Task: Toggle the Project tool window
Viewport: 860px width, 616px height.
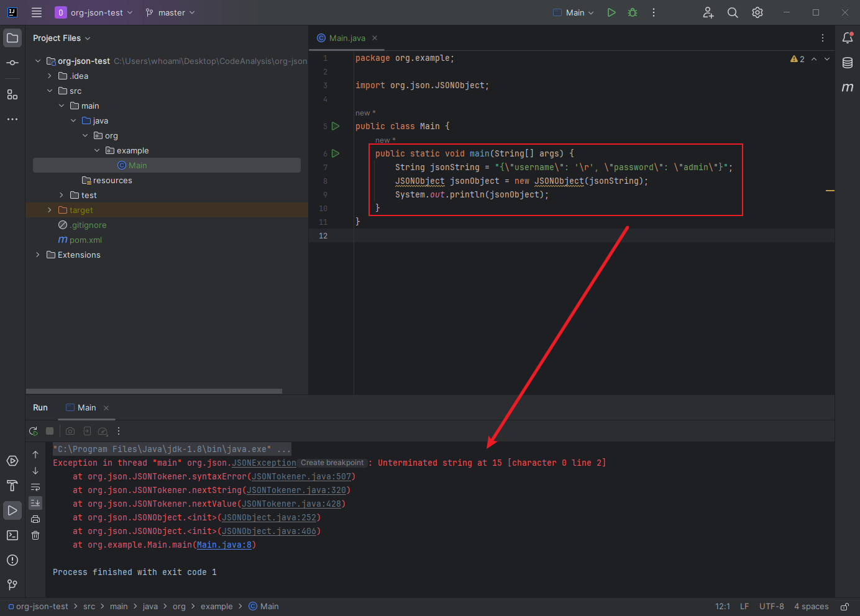Action: 12,38
